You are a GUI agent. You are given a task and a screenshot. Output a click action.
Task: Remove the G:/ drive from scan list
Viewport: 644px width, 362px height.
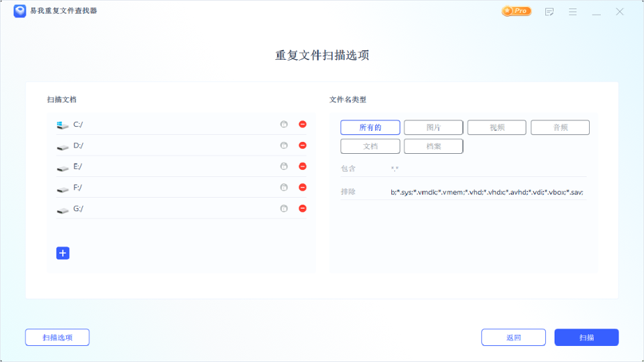click(x=303, y=208)
